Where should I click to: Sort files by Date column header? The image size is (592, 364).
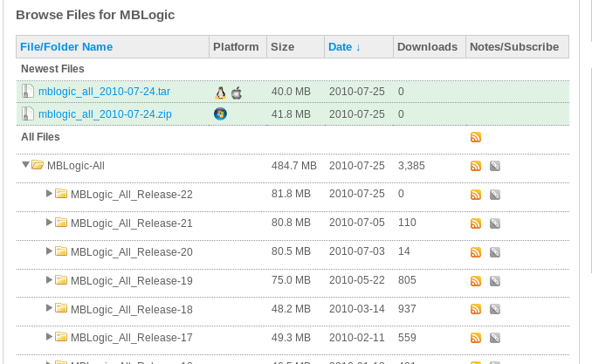[344, 46]
